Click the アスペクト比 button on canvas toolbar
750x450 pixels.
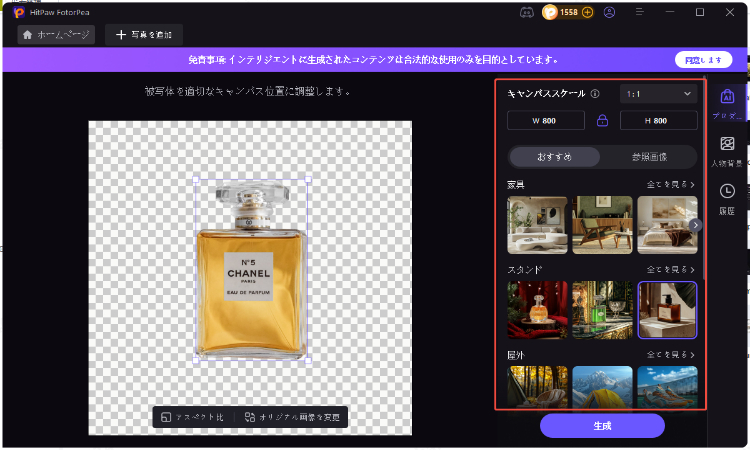pyautogui.click(x=193, y=417)
